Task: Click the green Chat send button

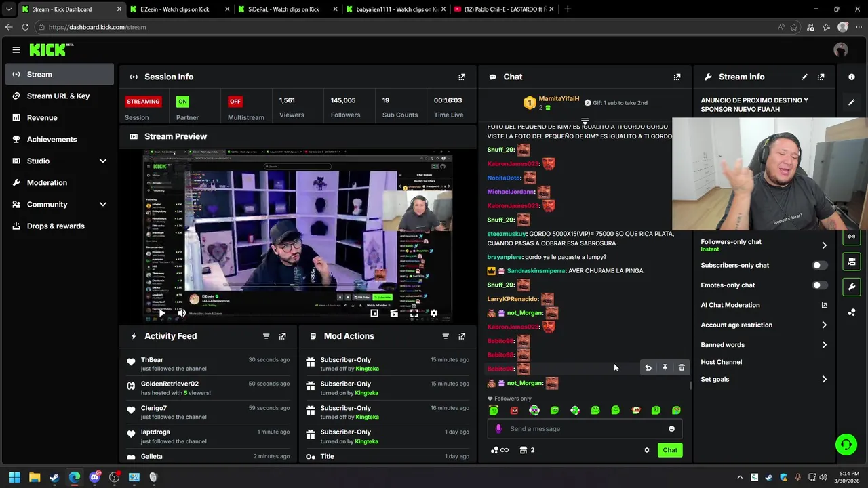Action: pos(670,450)
